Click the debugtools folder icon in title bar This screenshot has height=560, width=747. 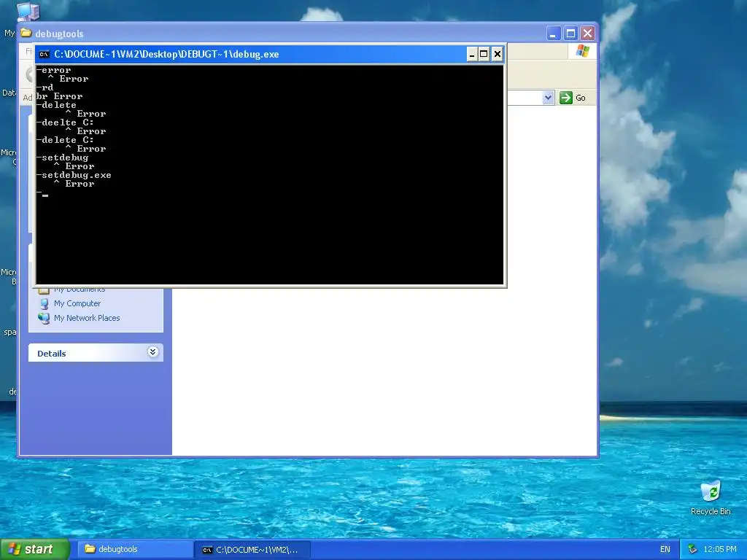pos(26,33)
